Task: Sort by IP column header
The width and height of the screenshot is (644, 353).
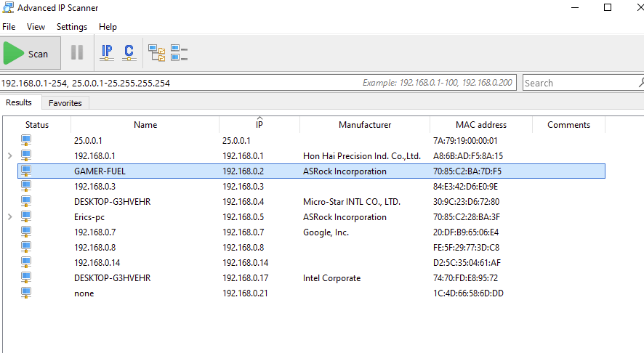Action: 259,125
